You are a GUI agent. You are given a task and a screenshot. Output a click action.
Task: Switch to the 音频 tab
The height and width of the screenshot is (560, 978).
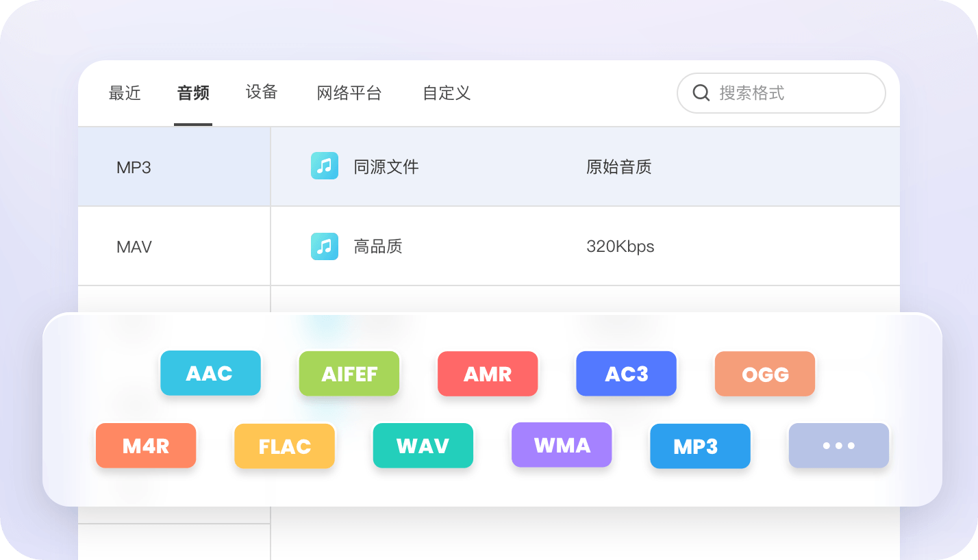tap(193, 93)
